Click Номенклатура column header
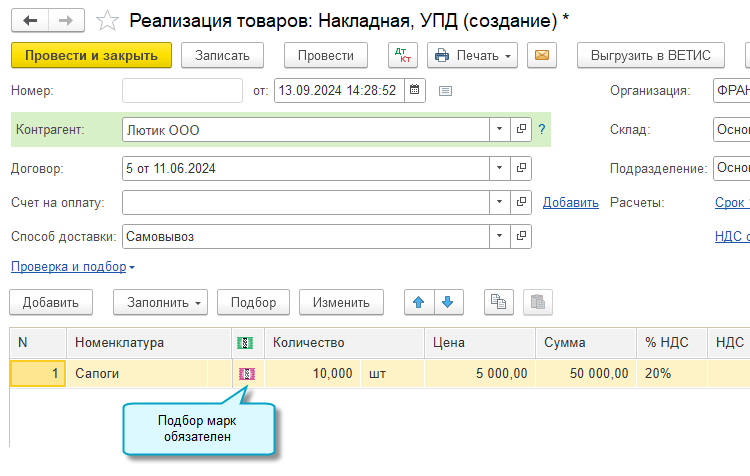This screenshot has width=750, height=476. (x=149, y=343)
